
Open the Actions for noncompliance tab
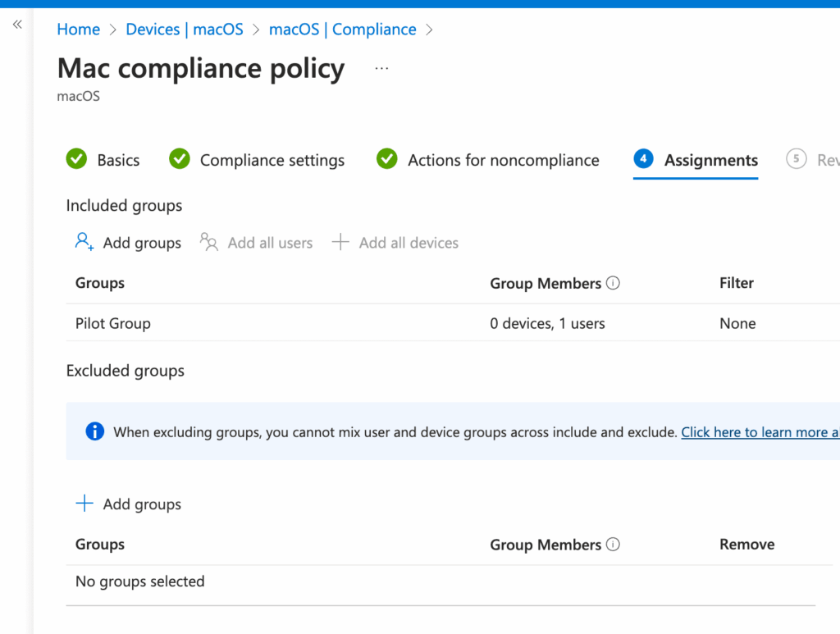(x=503, y=160)
